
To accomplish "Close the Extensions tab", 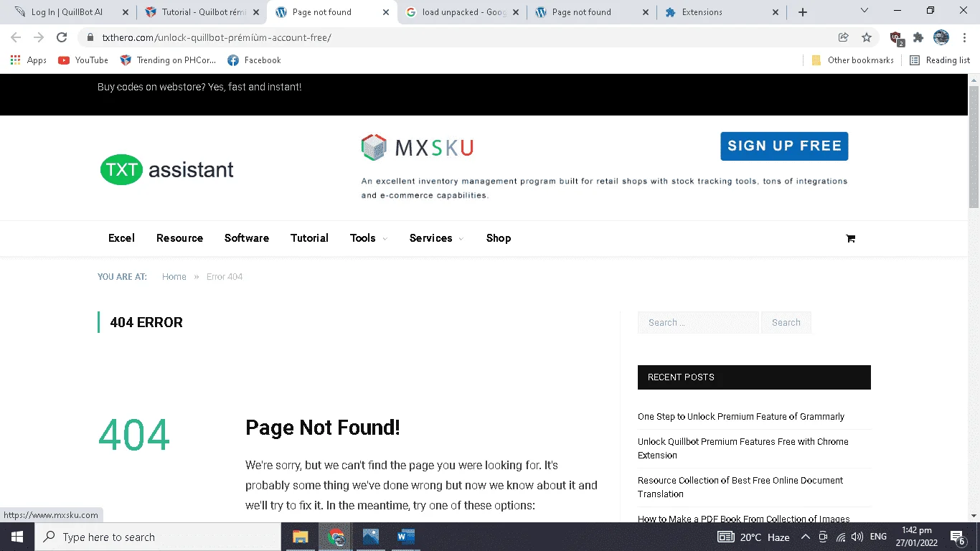I will pos(775,12).
